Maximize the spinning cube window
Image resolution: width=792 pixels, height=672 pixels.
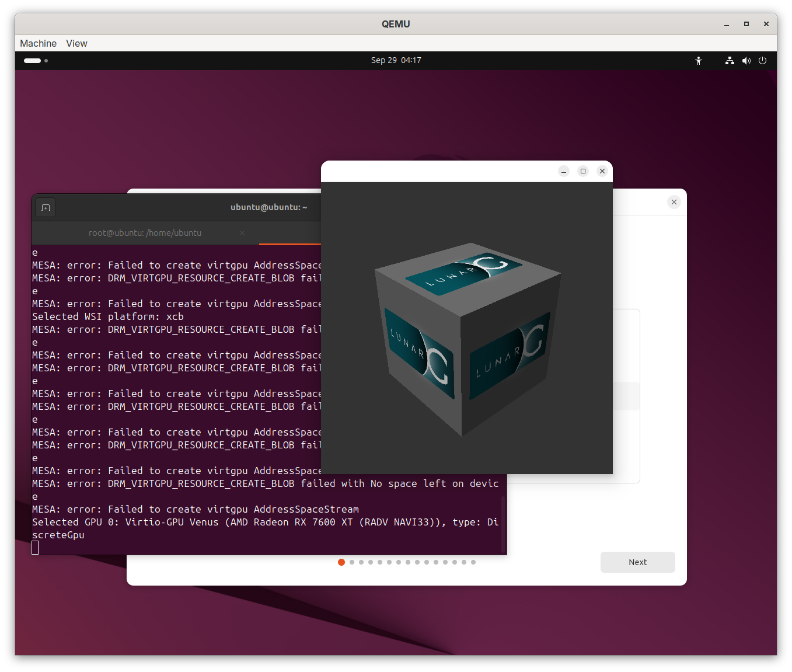pyautogui.click(x=583, y=171)
